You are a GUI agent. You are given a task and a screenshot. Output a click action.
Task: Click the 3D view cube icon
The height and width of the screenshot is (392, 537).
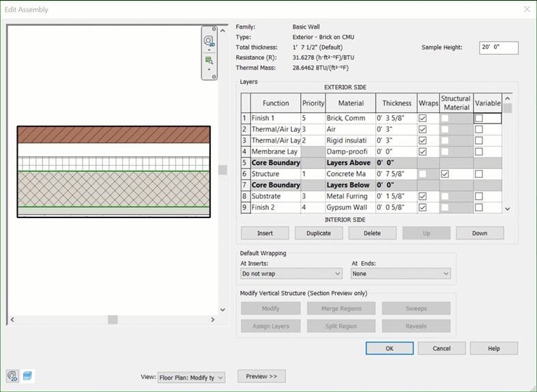[x=27, y=376]
